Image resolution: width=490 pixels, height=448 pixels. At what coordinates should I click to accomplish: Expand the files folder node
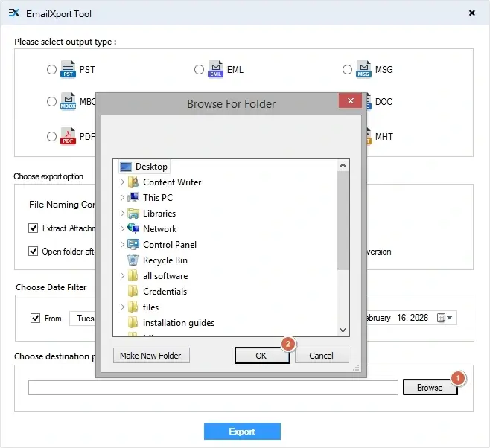[x=122, y=307]
